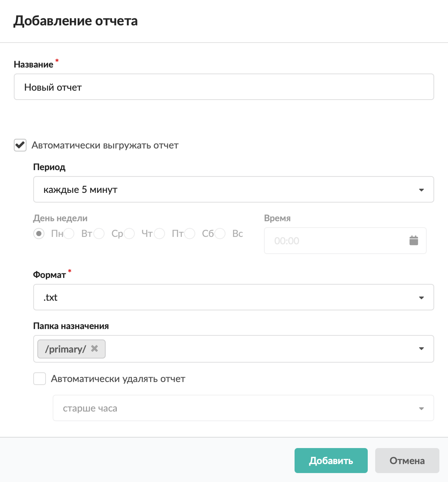This screenshot has width=448, height=482.
Task: Click the calendar icon in the Время field
Action: click(414, 241)
